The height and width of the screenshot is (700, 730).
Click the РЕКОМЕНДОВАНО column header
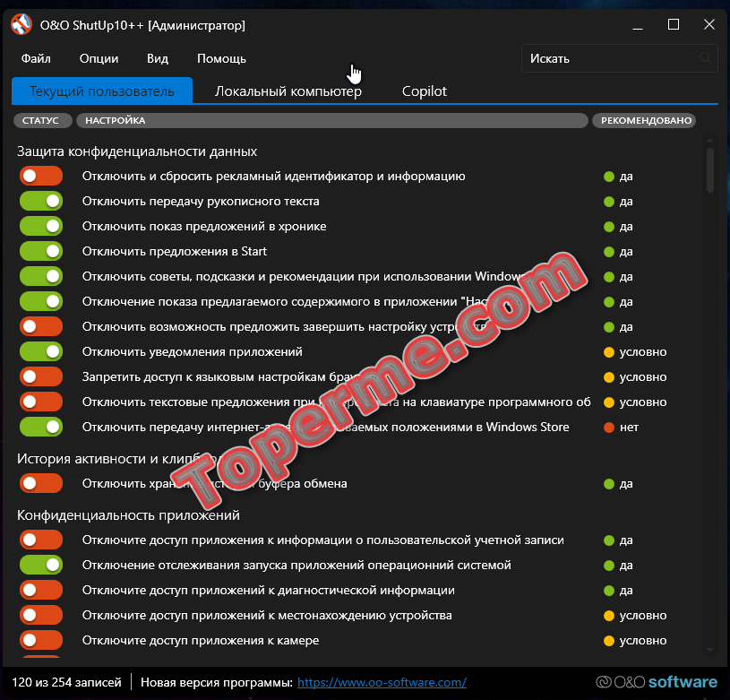pos(646,121)
